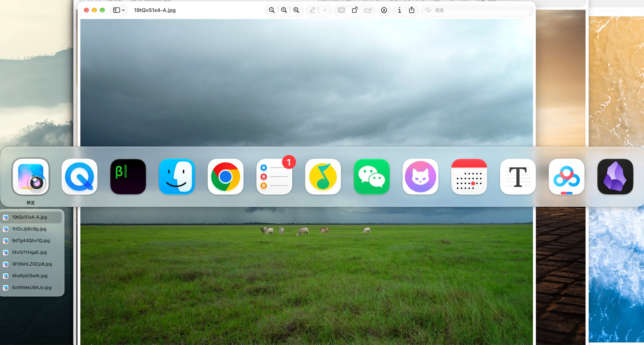644x345 pixels.
Task: Switch to Finder in the app switcher
Action: click(177, 177)
